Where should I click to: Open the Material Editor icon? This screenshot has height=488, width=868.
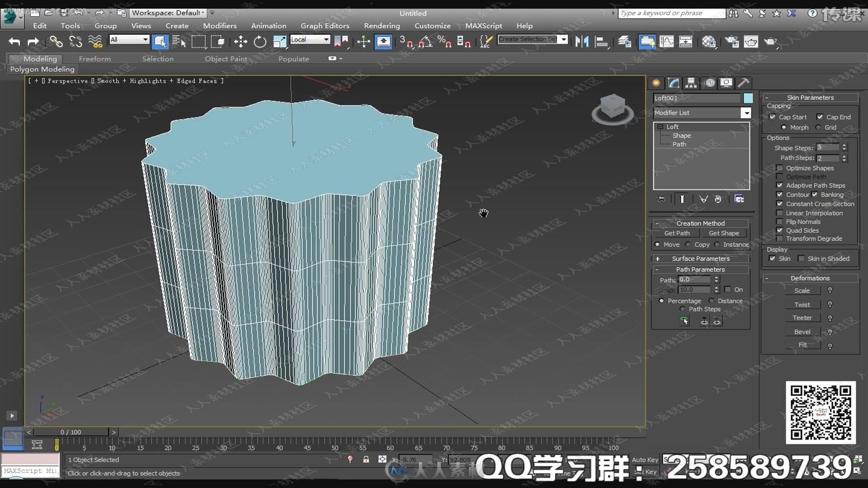point(709,42)
